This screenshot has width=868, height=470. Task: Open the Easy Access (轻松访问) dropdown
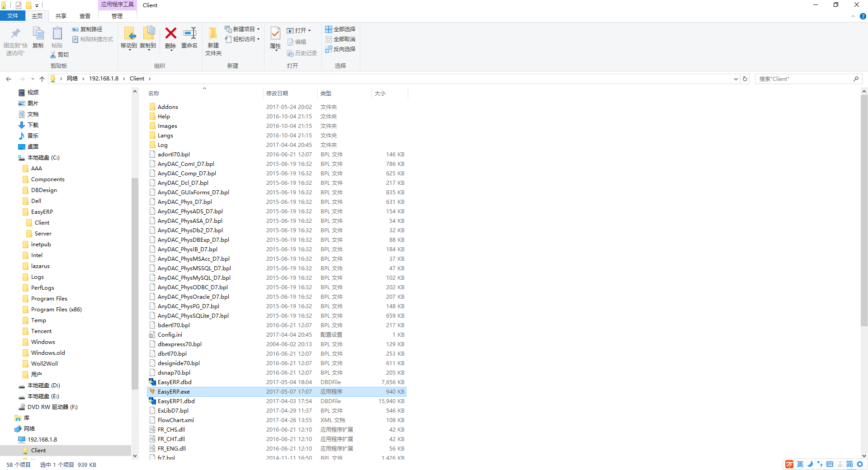pyautogui.click(x=243, y=39)
